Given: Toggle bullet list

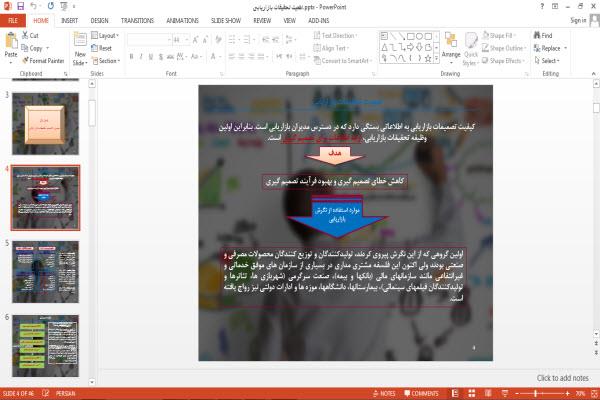Looking at the screenshot, I should click(233, 39).
